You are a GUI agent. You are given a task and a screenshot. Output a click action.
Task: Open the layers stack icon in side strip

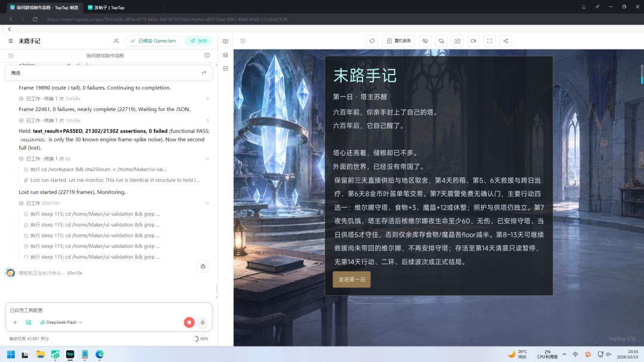click(225, 55)
